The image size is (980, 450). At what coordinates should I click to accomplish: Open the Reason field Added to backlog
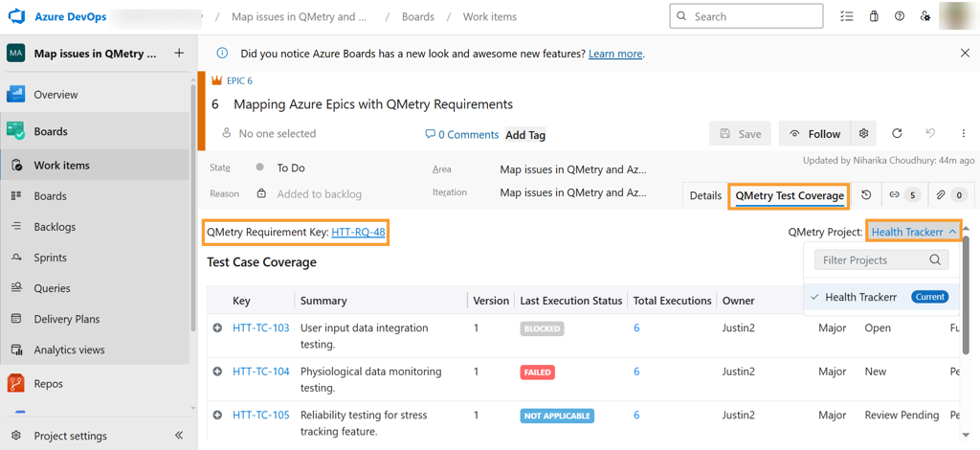(320, 193)
